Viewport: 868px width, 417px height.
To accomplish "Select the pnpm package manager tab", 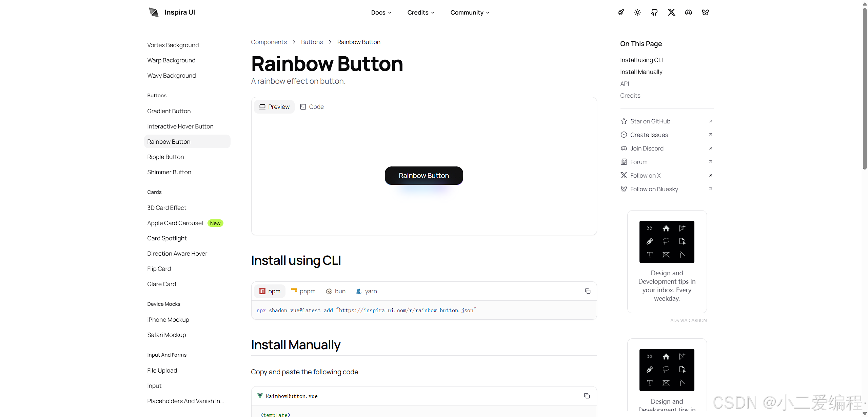I will coord(303,291).
